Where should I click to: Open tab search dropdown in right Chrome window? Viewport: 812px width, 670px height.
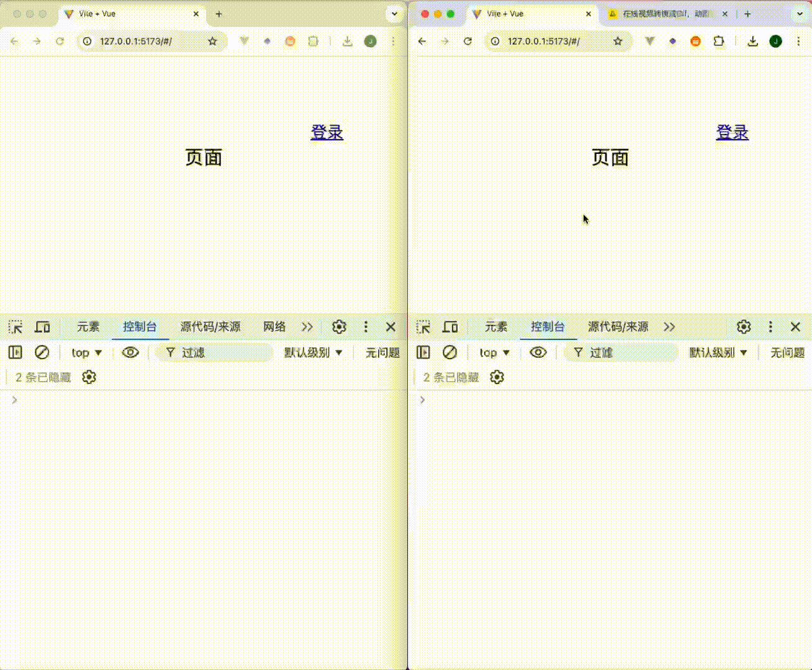(800, 14)
